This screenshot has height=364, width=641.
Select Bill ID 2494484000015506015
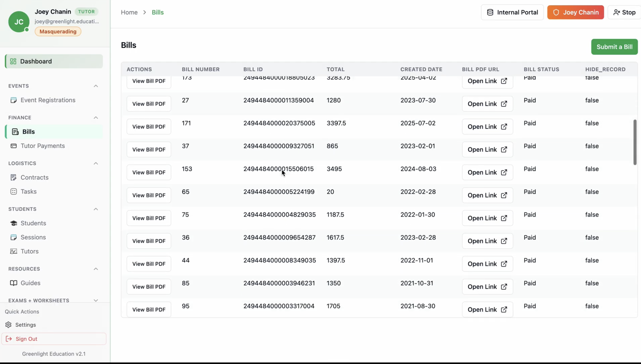278,169
